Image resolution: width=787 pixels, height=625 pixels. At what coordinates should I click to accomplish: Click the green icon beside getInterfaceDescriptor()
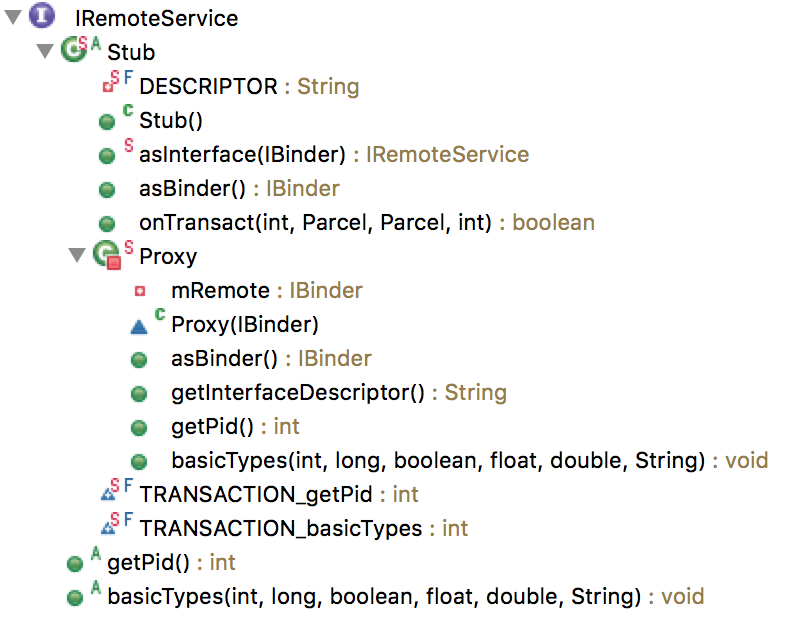tap(139, 393)
